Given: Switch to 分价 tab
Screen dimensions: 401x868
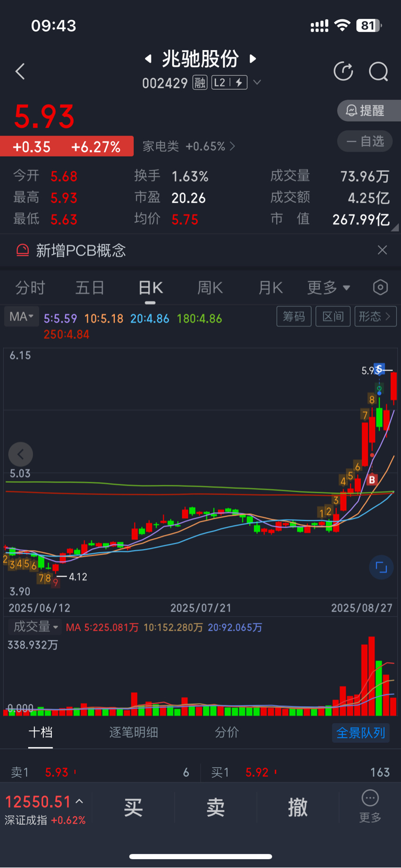Looking at the screenshot, I should tap(227, 732).
